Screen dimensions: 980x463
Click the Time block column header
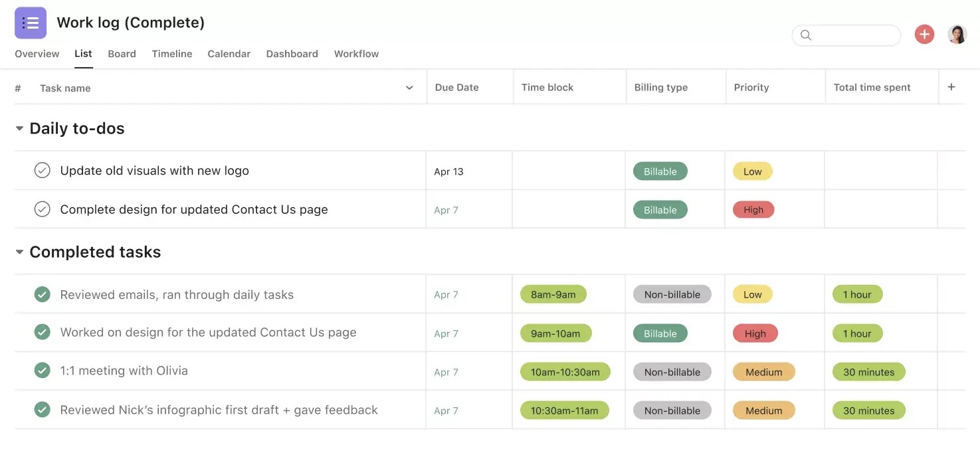coord(547,87)
